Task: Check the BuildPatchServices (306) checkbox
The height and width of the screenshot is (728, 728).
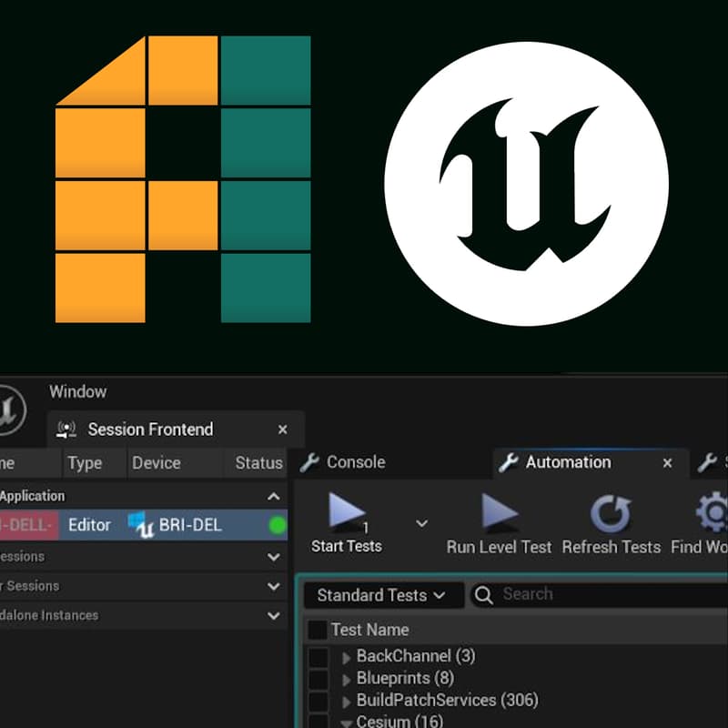Action: pos(318,701)
